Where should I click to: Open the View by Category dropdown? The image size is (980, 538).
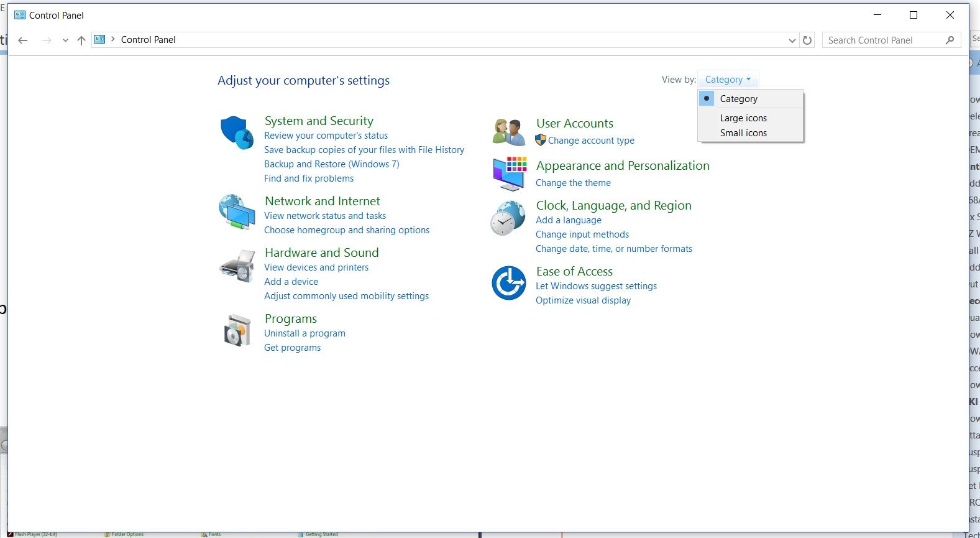[728, 80]
